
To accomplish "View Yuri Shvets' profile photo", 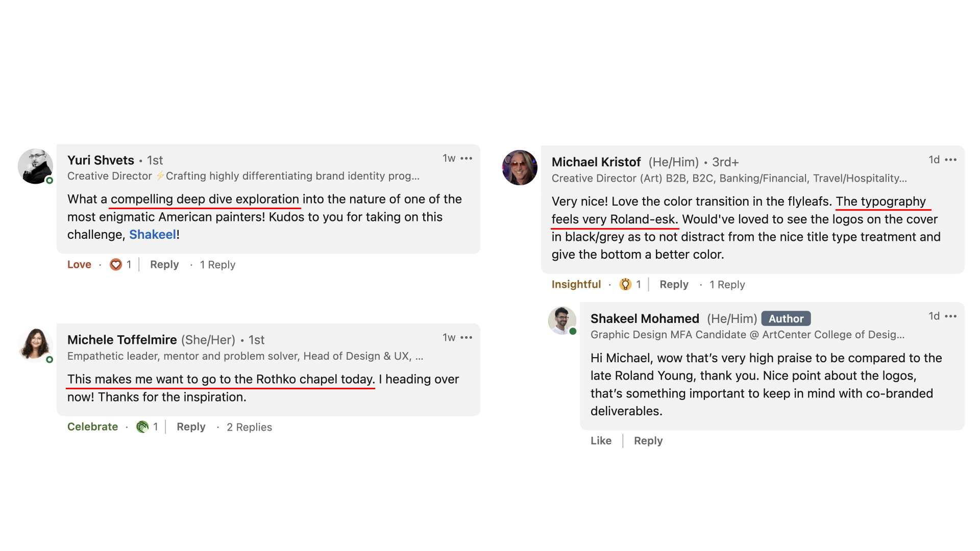I will pyautogui.click(x=35, y=166).
